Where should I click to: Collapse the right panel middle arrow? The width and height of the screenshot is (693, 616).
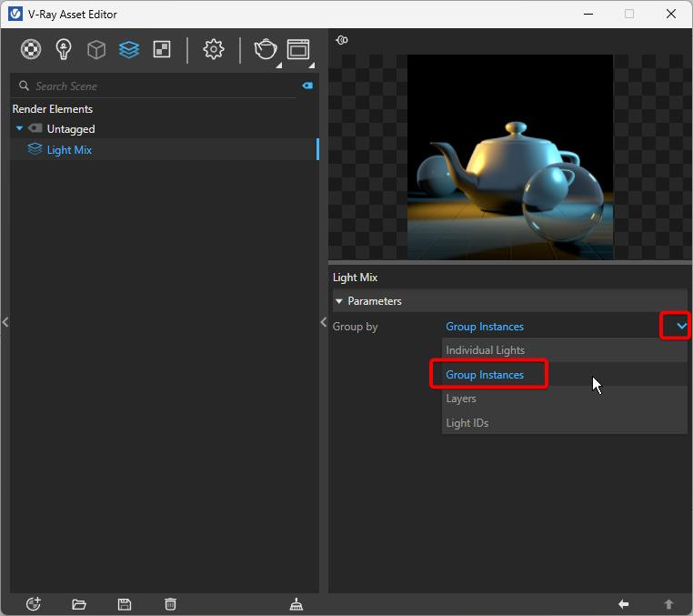click(324, 322)
